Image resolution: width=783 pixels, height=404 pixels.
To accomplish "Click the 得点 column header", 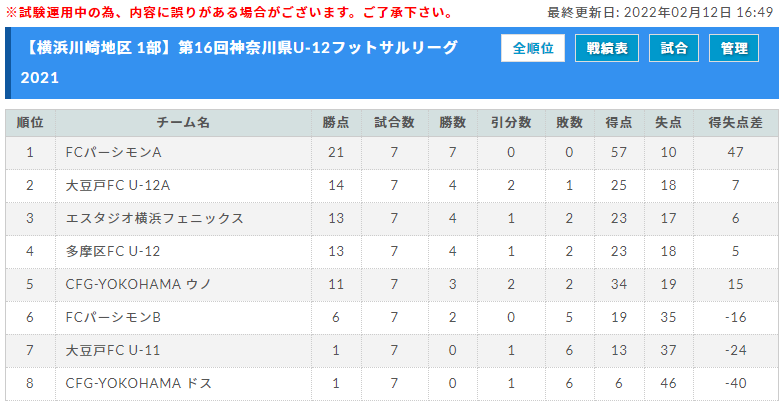I will (x=619, y=123).
